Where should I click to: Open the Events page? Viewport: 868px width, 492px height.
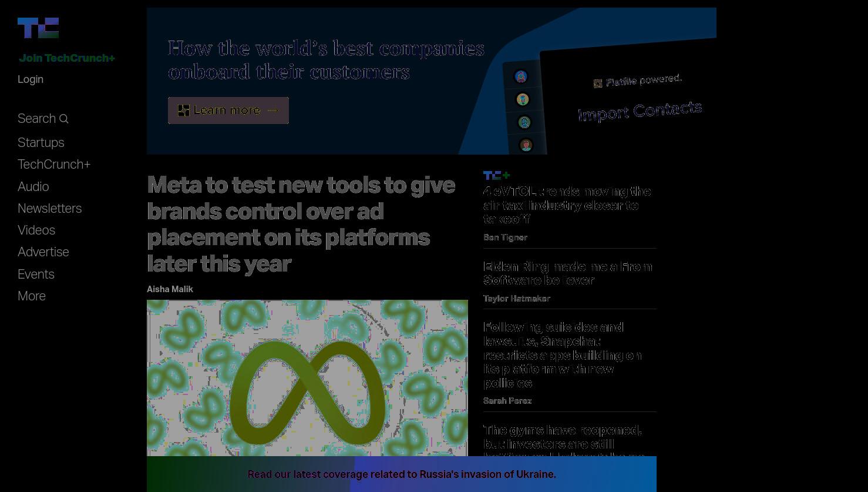coord(36,275)
